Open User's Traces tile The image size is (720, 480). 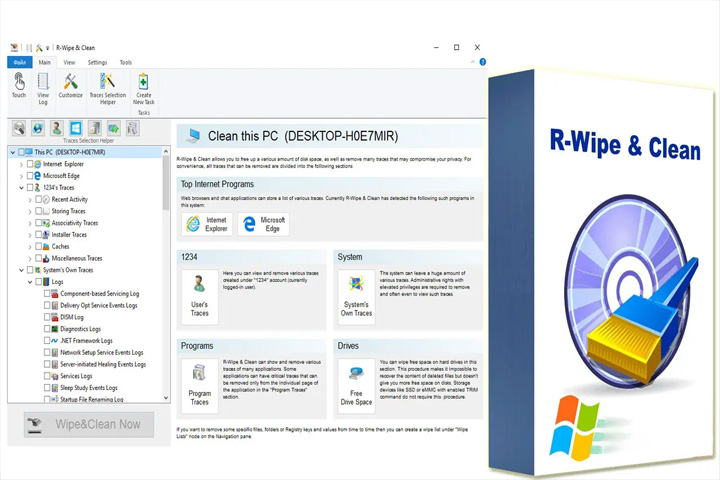(x=199, y=297)
